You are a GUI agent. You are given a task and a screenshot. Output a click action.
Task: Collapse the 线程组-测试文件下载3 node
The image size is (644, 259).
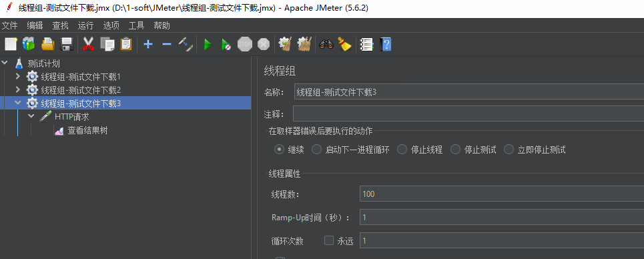[x=17, y=103]
